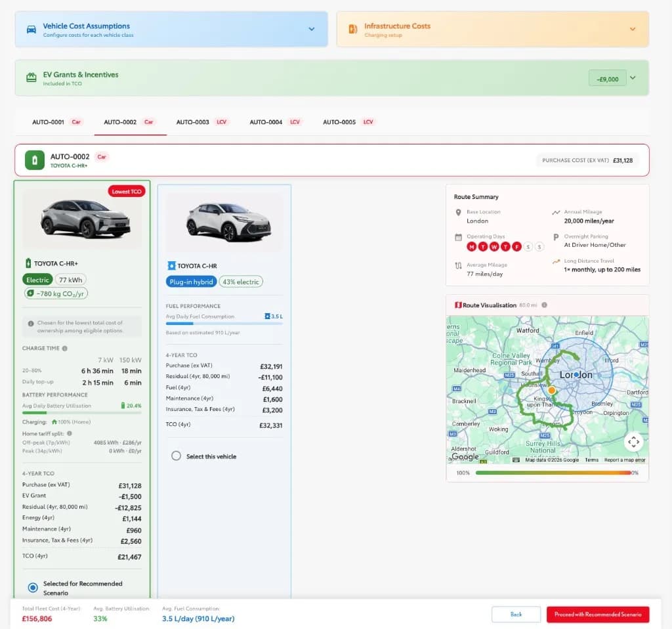Click the 77 kWh battery badge
The height and width of the screenshot is (629, 672).
(71, 280)
